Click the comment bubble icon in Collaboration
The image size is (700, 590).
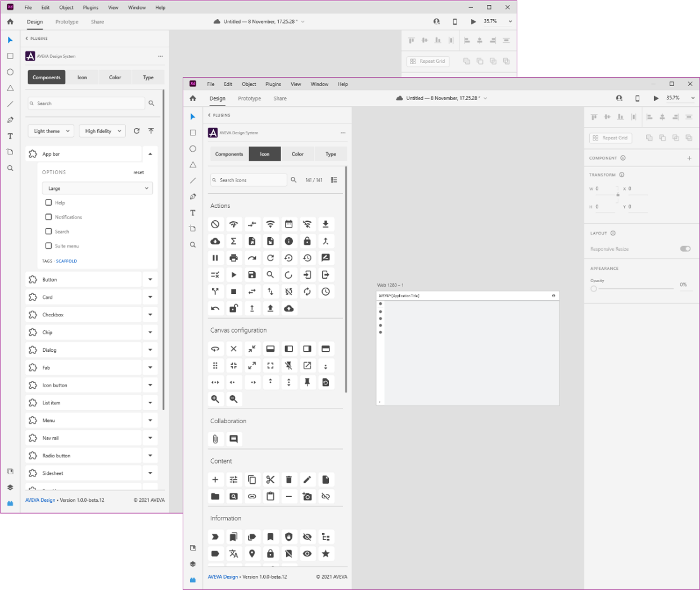pyautogui.click(x=233, y=439)
